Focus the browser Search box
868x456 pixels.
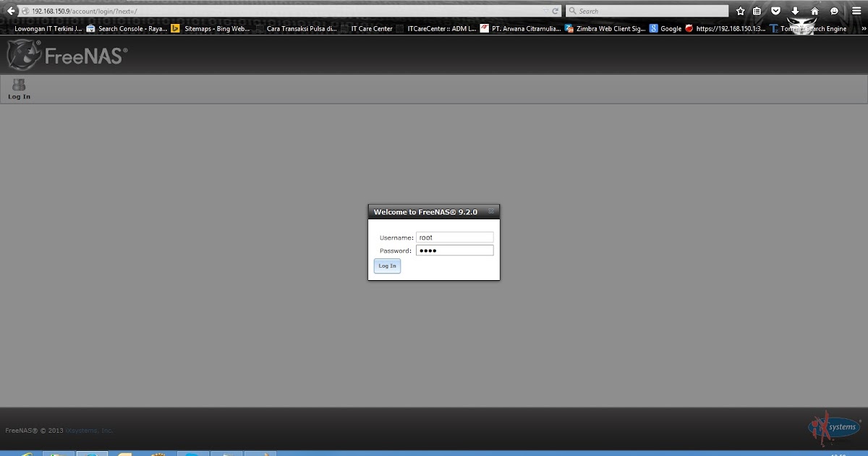tap(647, 11)
